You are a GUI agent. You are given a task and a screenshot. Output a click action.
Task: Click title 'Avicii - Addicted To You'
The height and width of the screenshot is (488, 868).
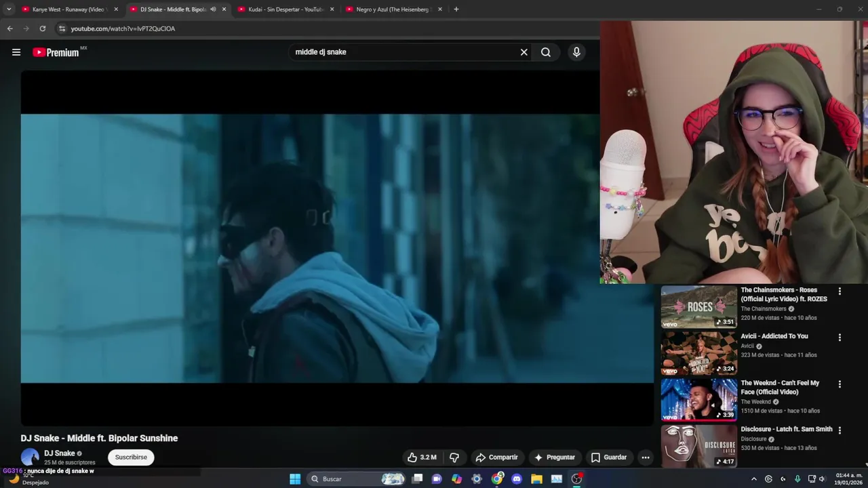(x=774, y=336)
